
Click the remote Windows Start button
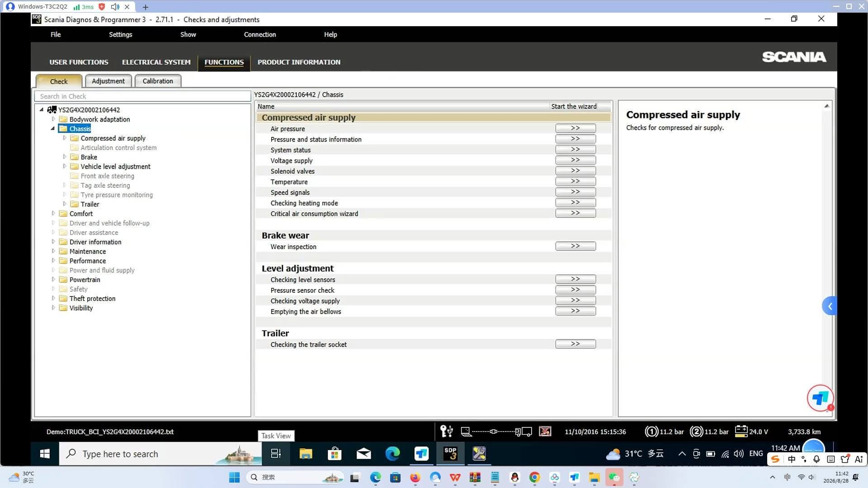45,454
